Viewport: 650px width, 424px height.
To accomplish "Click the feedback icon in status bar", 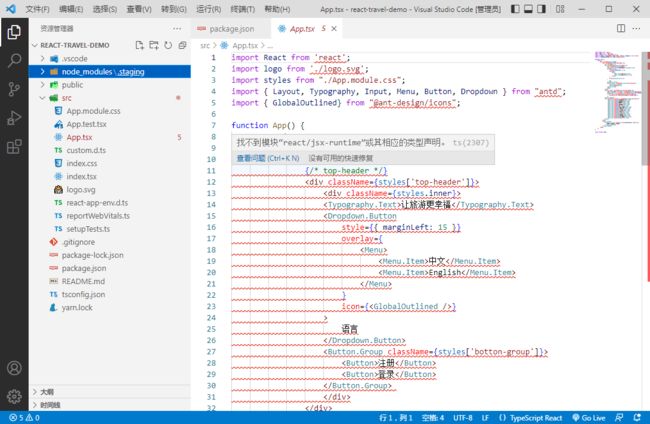I will coord(619,418).
